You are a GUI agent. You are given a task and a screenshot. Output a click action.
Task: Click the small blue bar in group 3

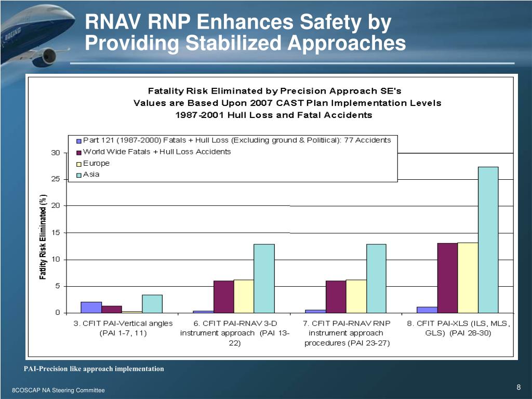[91, 307]
